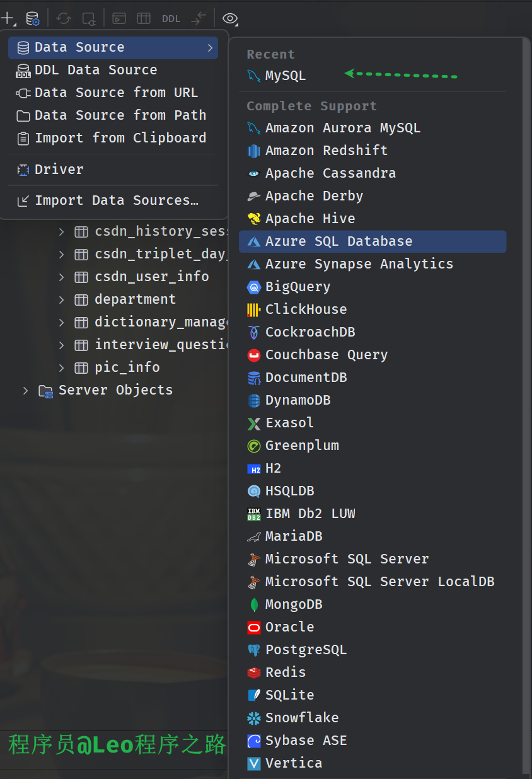532x779 pixels.
Task: Click the PostgreSQL elephant icon
Action: 254,650
